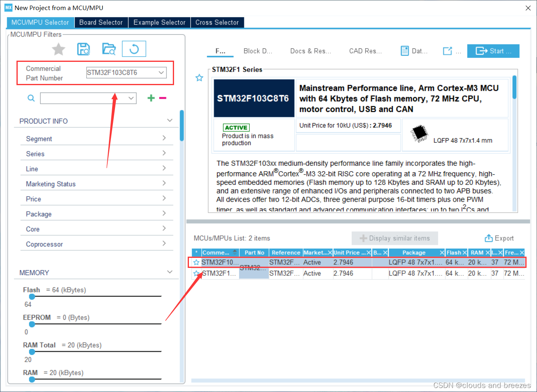Open the Block D... tab
The height and width of the screenshot is (392, 537).
[258, 51]
